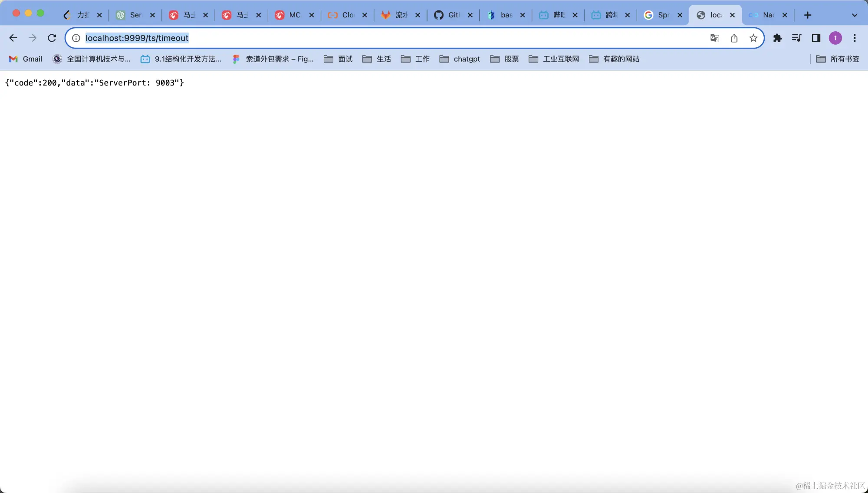Reload the current page

coord(52,38)
